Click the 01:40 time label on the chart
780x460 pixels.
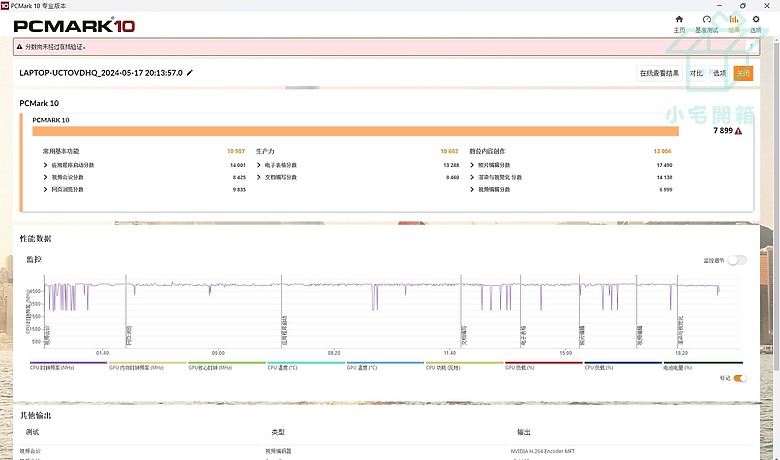click(102, 353)
